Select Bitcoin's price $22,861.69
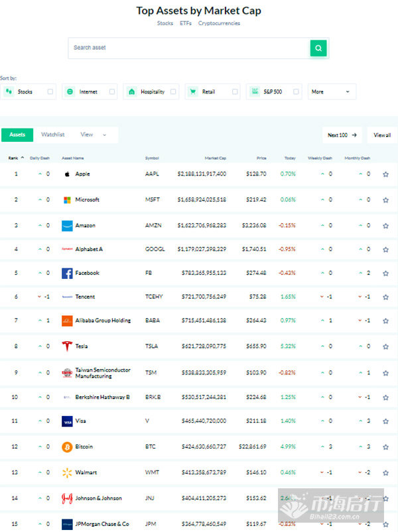 coord(252,447)
